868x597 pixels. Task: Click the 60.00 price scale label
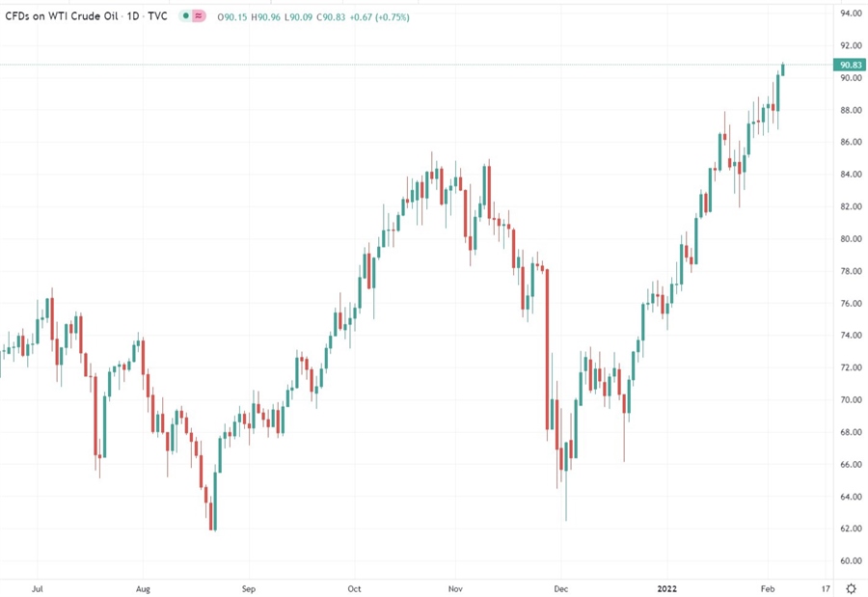click(850, 559)
